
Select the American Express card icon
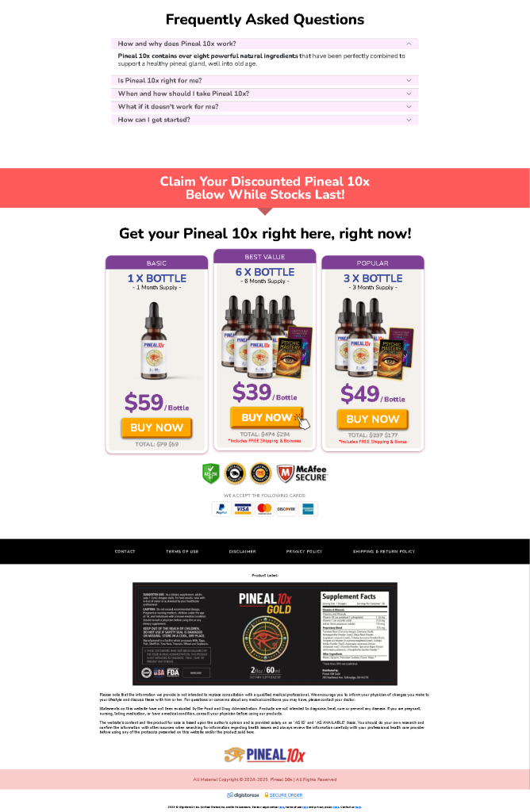click(x=308, y=509)
